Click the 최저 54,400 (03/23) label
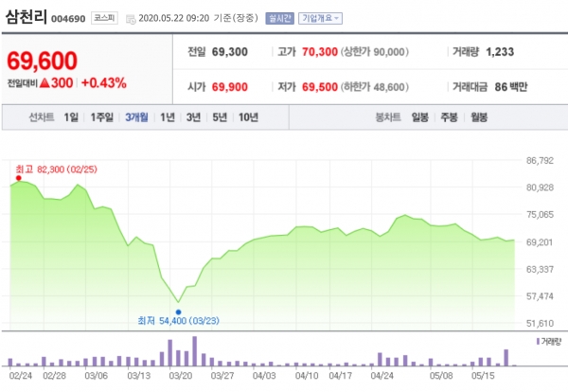 click(x=179, y=321)
